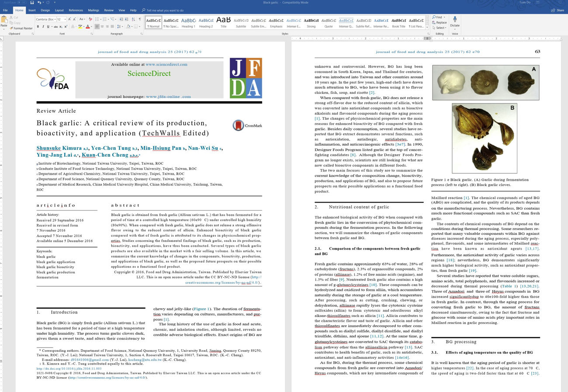Click the Shading paint bucket icon
The height and width of the screenshot is (392, 568).
click(x=128, y=27)
